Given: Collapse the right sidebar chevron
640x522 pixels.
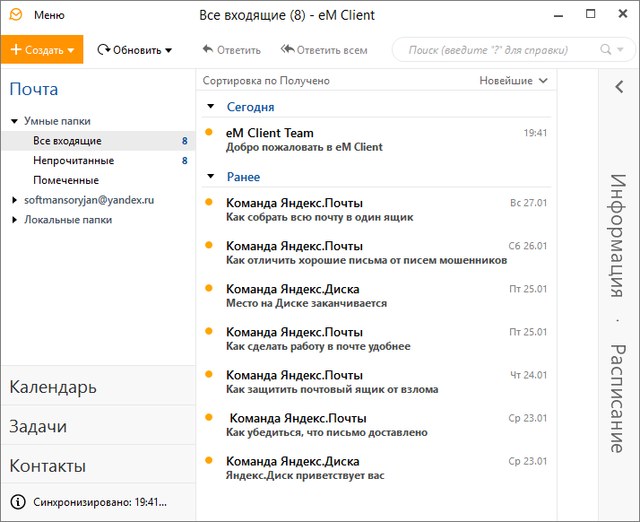Looking at the screenshot, I should [x=619, y=87].
